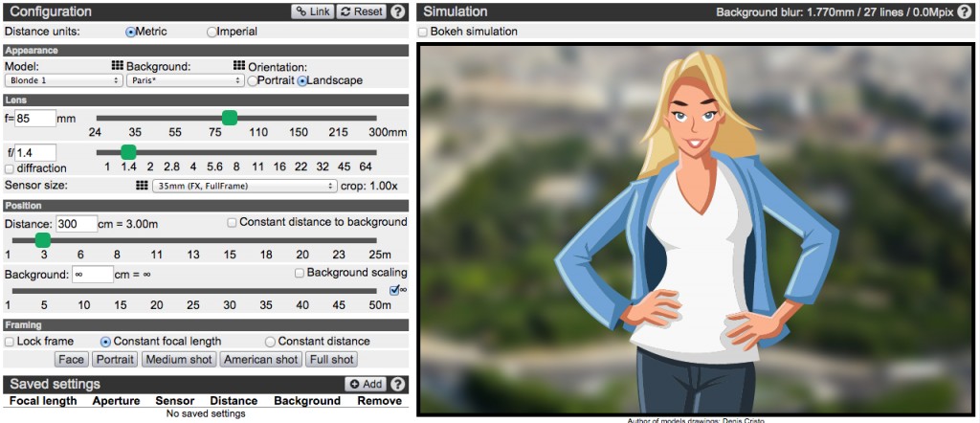Toggle Constant distance to background
The image size is (980, 423).
(232, 222)
